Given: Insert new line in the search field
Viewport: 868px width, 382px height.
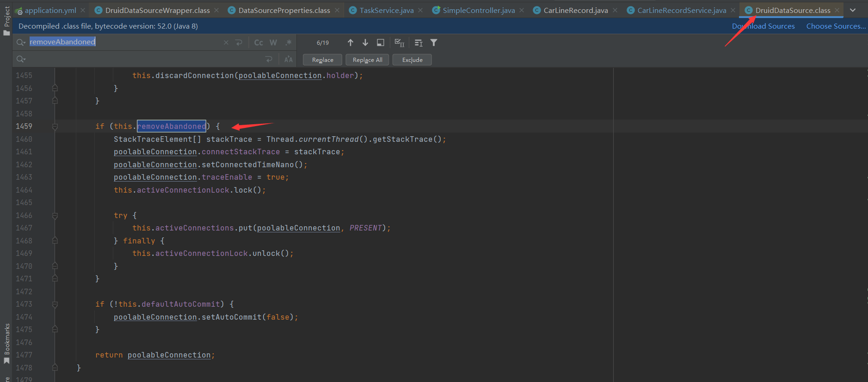Looking at the screenshot, I should pos(239,42).
